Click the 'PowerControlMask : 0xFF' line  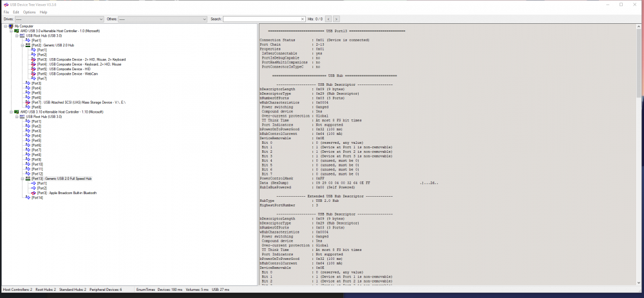point(292,179)
